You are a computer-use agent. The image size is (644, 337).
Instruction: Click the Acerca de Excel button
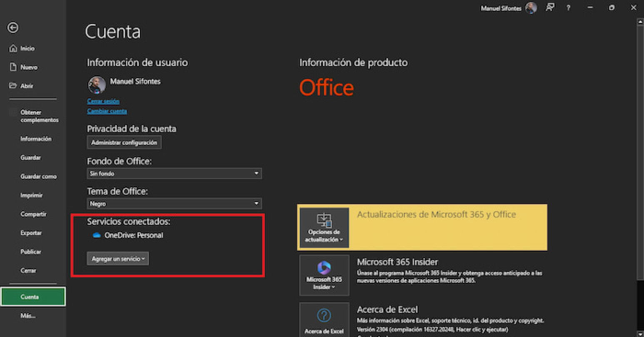(324, 320)
